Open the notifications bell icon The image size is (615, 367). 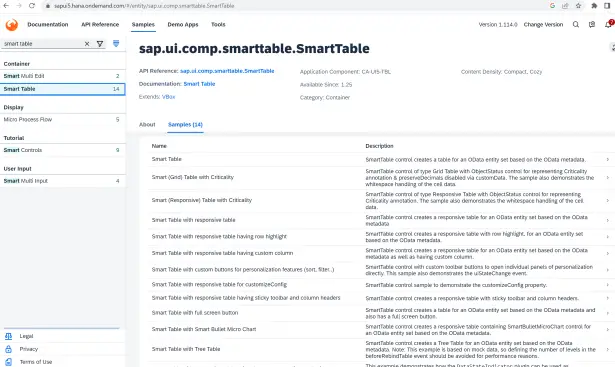point(608,24)
